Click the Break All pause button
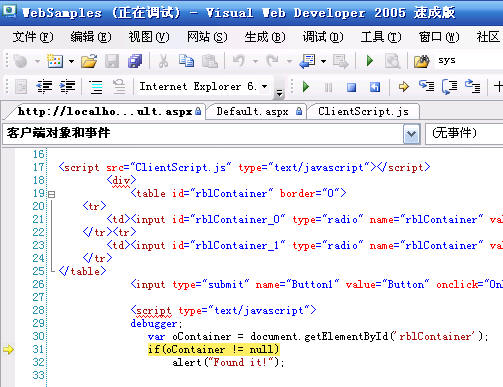 pos(328,87)
